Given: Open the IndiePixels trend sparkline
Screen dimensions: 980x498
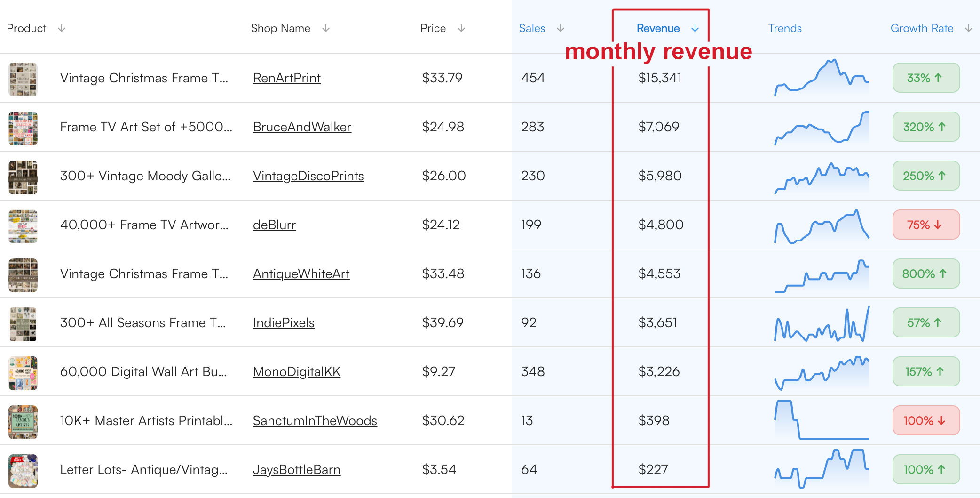Looking at the screenshot, I should [822, 324].
